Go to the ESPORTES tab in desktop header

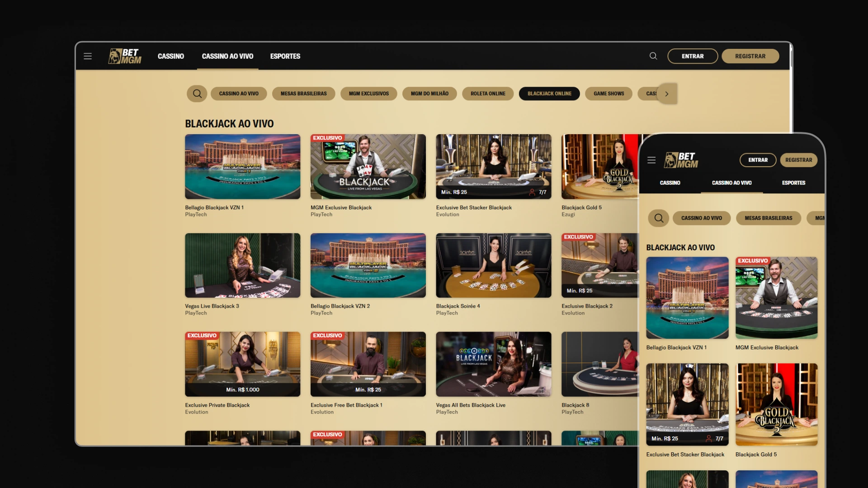pyautogui.click(x=285, y=56)
